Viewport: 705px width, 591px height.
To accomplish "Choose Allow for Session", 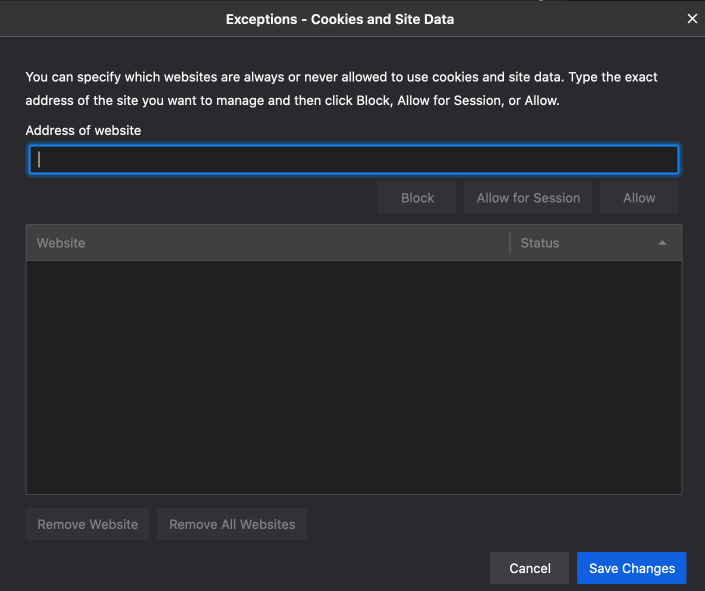I will point(528,198).
